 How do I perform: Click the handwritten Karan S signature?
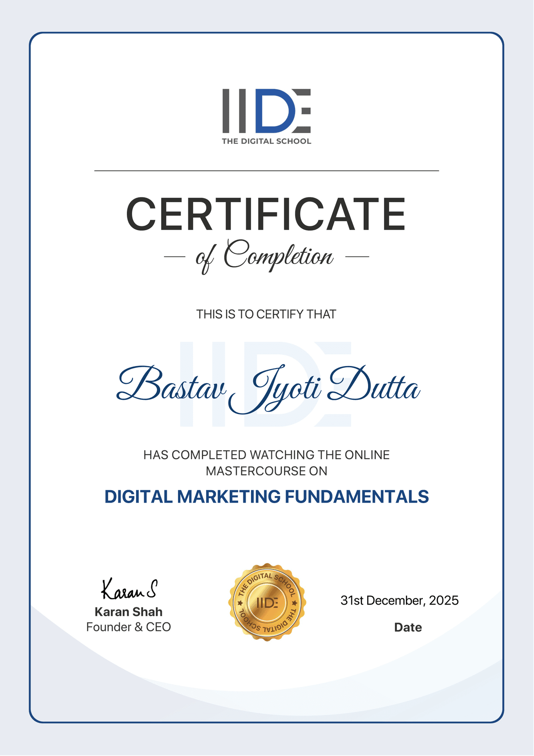129,589
